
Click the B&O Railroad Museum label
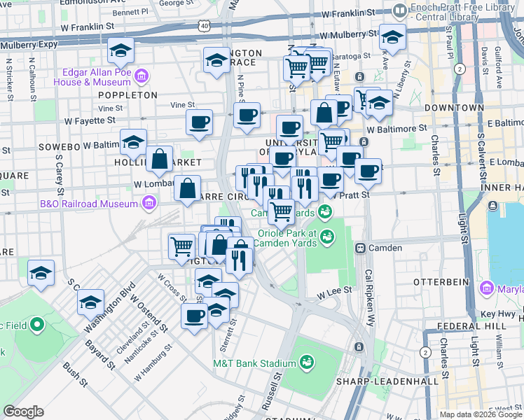[x=89, y=204]
